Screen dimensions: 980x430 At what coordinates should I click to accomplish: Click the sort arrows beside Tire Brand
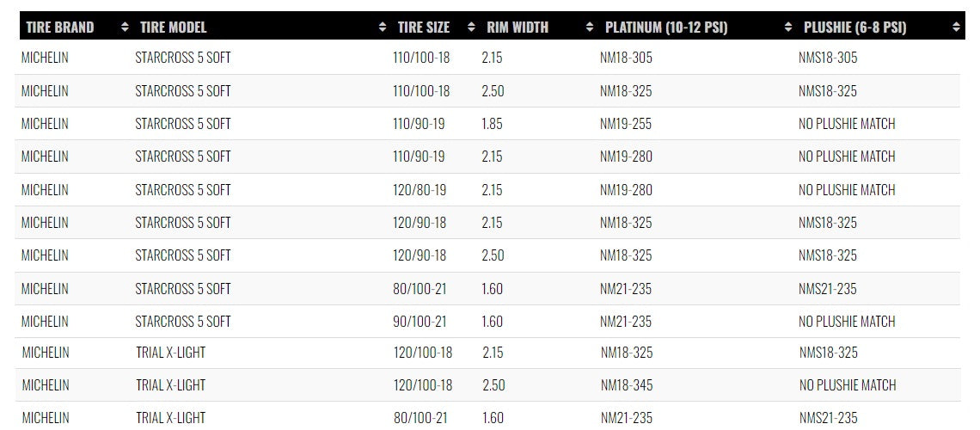[126, 28]
